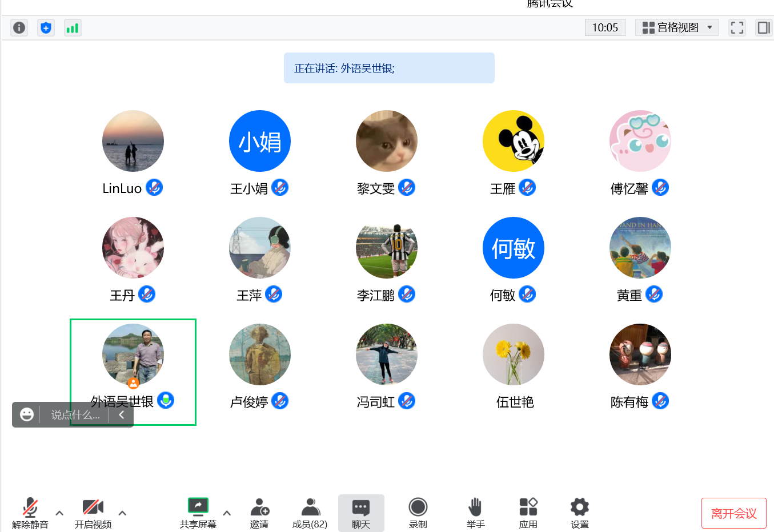Raise hand with 举手
This screenshot has width=774, height=532.
(475, 513)
